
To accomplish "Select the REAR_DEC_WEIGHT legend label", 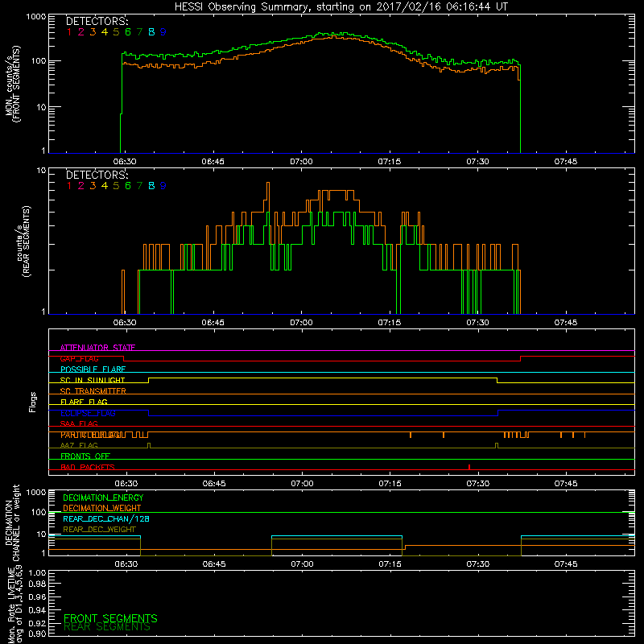I will (x=99, y=530).
